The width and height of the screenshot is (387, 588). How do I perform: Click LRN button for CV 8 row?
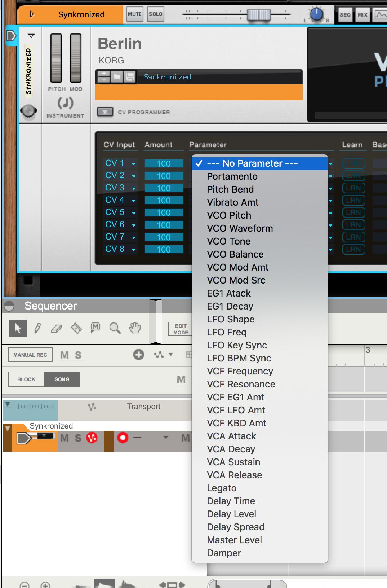353,249
